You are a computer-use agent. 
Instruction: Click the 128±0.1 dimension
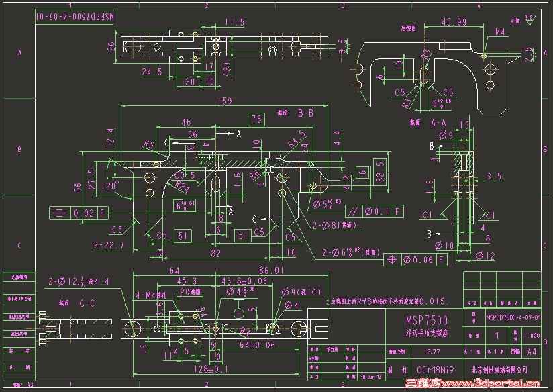[x=211, y=369]
